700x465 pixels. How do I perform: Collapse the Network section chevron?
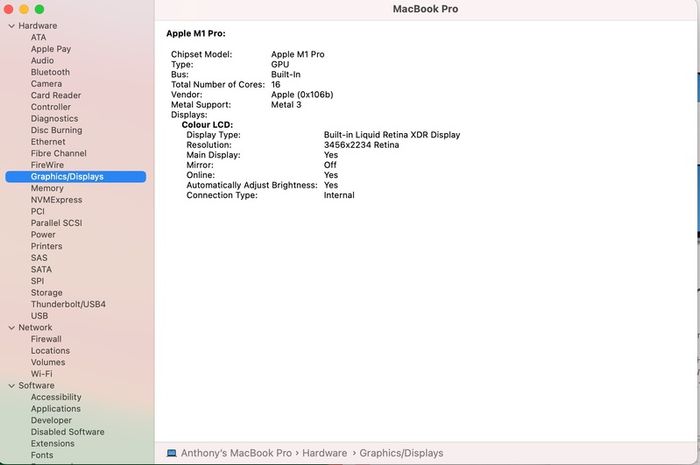pyautogui.click(x=12, y=328)
